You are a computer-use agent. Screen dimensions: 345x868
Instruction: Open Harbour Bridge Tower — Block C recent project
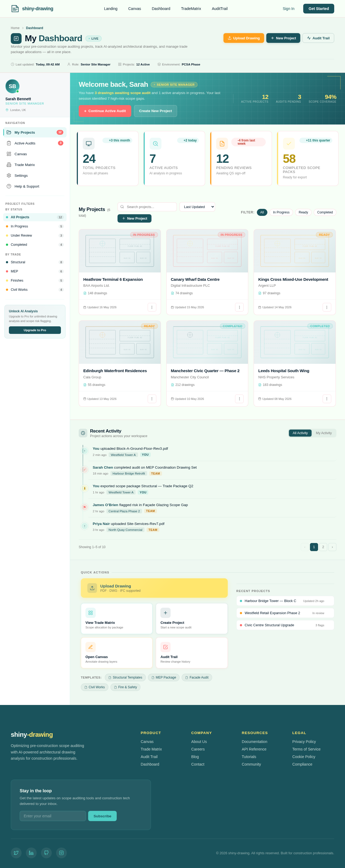pos(285,601)
